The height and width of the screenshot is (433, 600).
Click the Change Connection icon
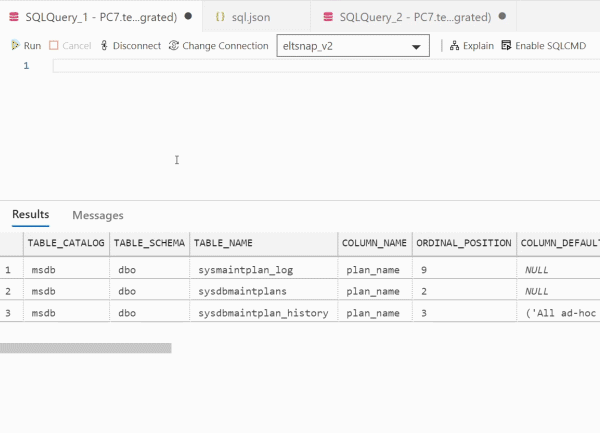[x=174, y=46]
